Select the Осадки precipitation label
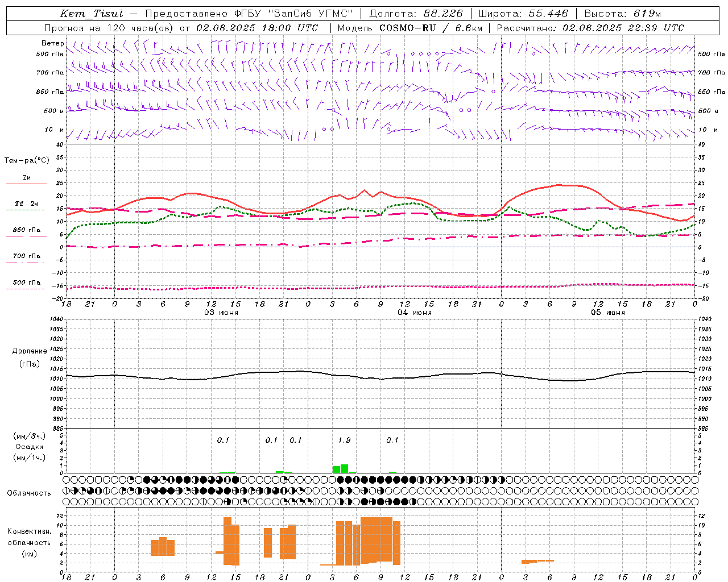This screenshot has width=728, height=582. click(30, 447)
